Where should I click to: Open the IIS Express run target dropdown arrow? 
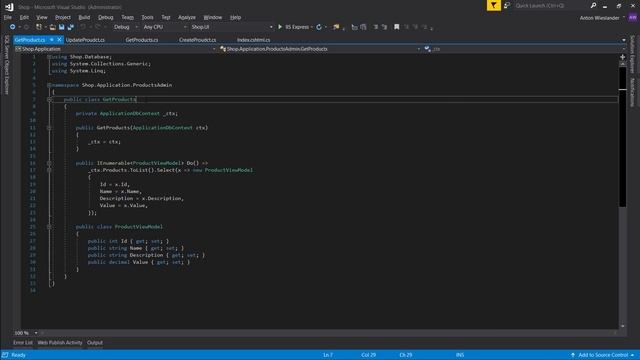(x=312, y=27)
